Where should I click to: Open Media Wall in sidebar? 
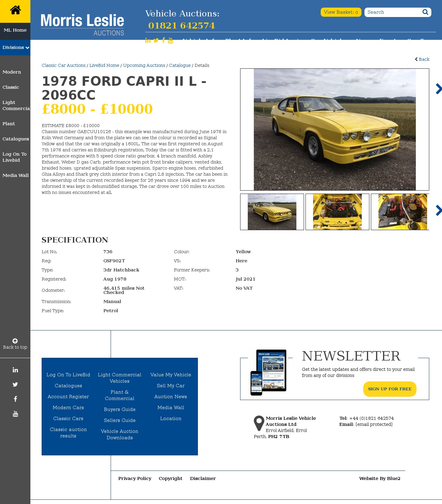click(16, 175)
